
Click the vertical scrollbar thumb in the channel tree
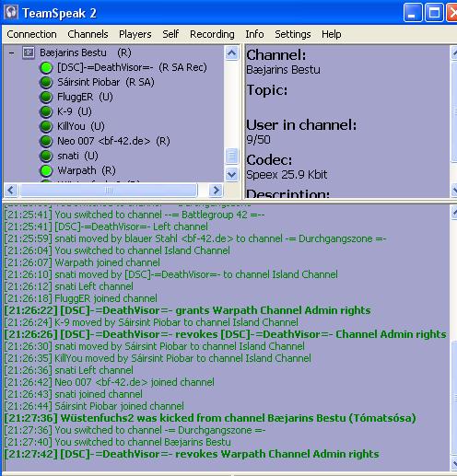231,157
